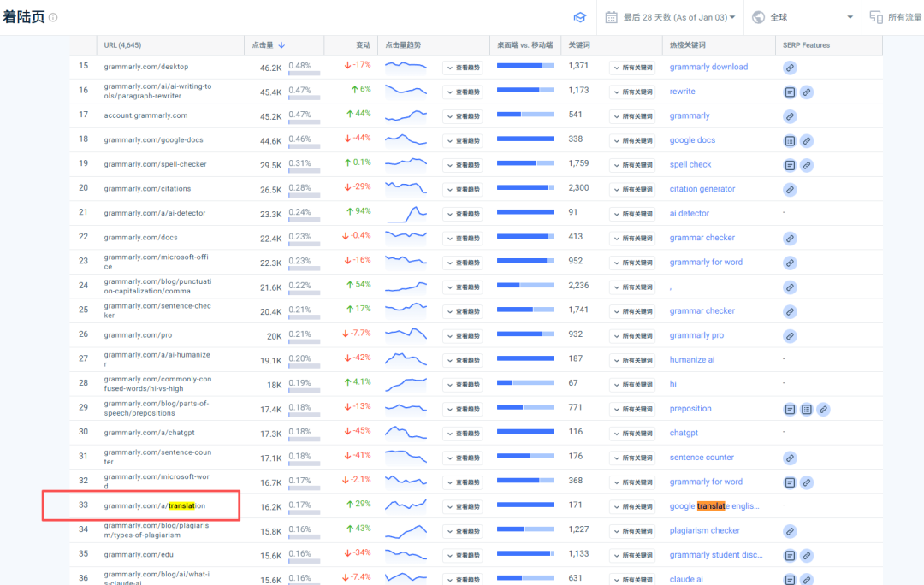Screen dimensions: 924x585
Task: Sort by 点击量 column arrow
Action: point(281,44)
